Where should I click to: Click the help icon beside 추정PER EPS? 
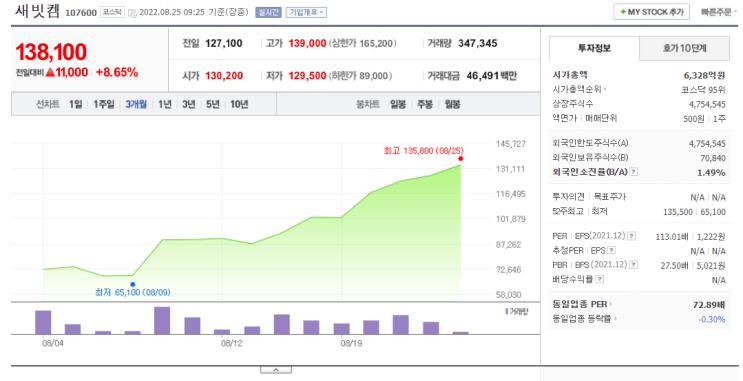pyautogui.click(x=612, y=250)
